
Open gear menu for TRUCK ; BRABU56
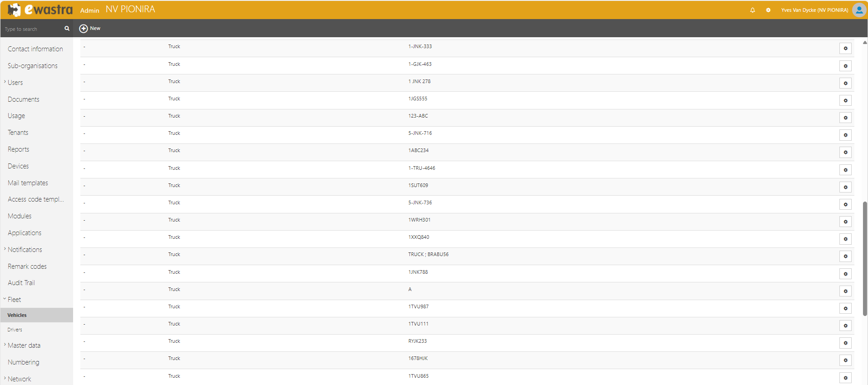click(845, 256)
